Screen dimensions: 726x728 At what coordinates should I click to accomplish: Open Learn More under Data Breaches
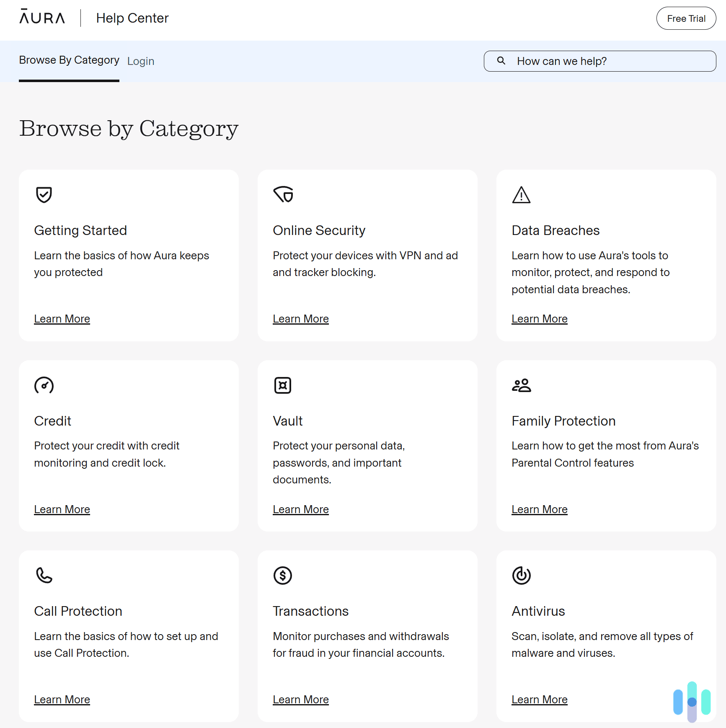[x=539, y=319]
